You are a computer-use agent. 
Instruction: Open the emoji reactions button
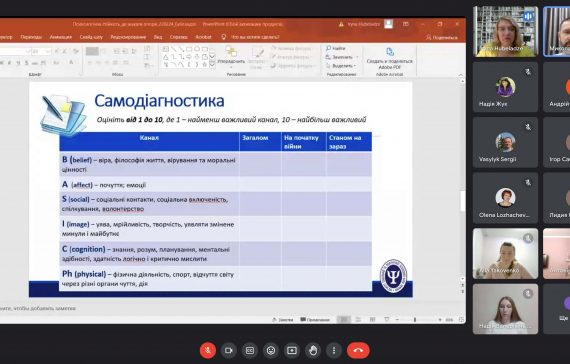[271, 351]
